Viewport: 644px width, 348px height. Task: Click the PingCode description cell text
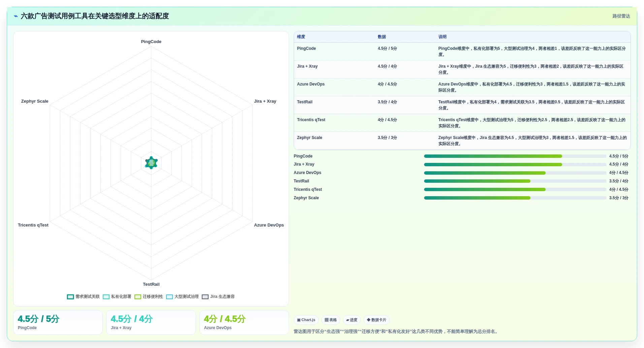point(532,51)
